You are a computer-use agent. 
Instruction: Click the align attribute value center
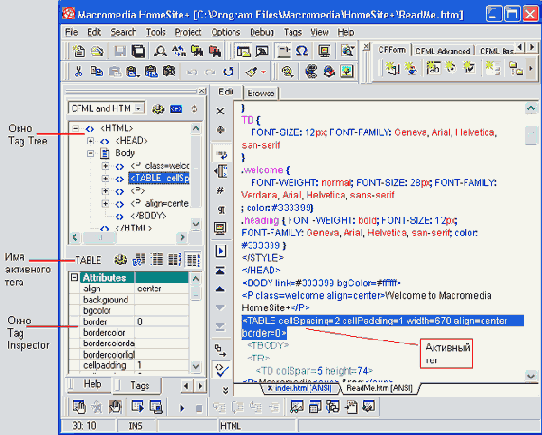point(161,288)
